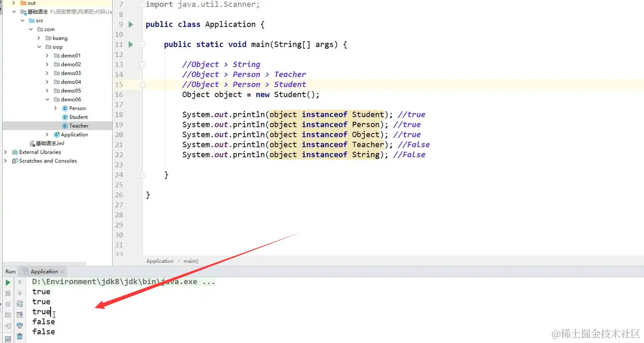
Task: Click the 基础语法.iml file icon
Action: click(x=32, y=144)
